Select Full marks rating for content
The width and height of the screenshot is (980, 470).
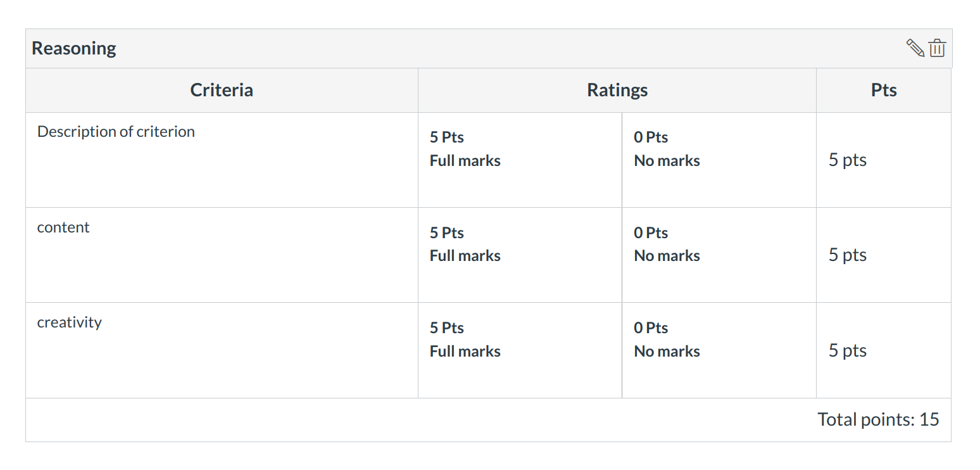coord(465,255)
